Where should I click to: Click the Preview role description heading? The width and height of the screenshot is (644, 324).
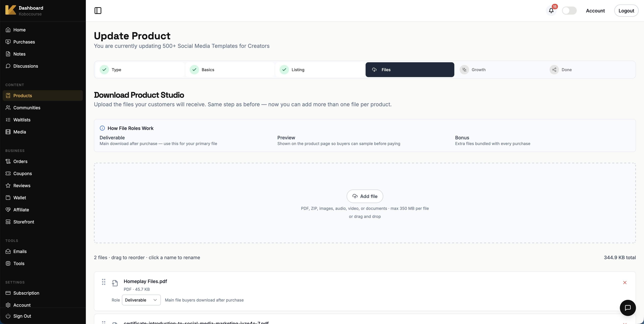click(286, 138)
